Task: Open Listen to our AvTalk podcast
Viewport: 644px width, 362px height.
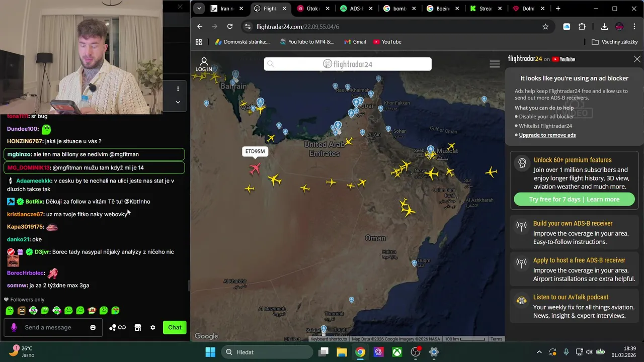Action: [x=574, y=306]
